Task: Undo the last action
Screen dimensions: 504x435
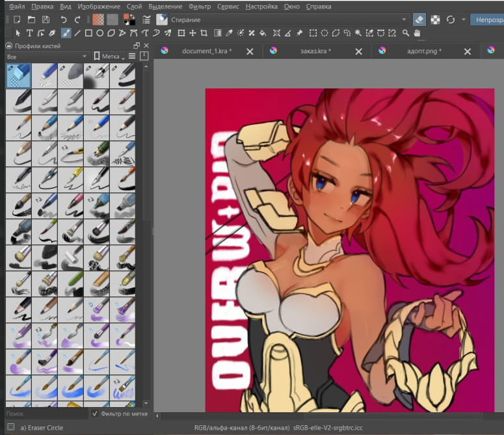Action: 63,20
